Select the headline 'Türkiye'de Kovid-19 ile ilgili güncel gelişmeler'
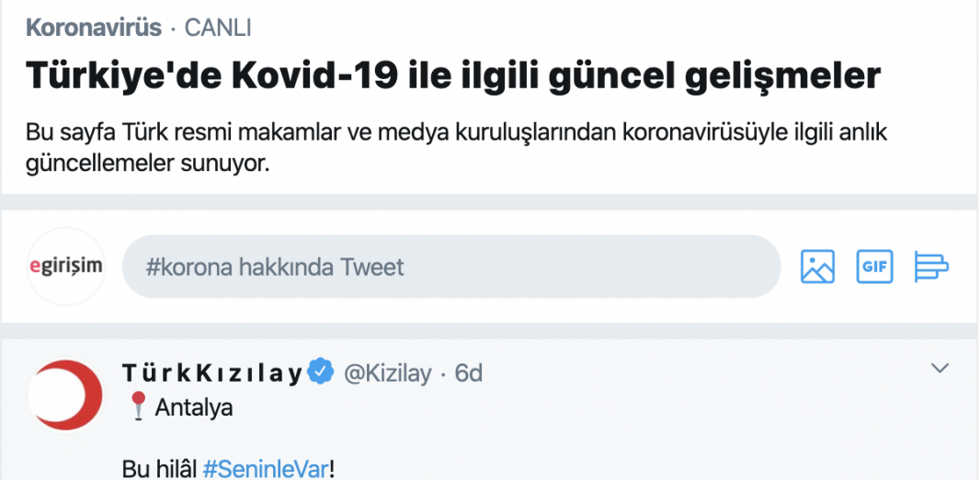This screenshot has width=980, height=480. 453,75
